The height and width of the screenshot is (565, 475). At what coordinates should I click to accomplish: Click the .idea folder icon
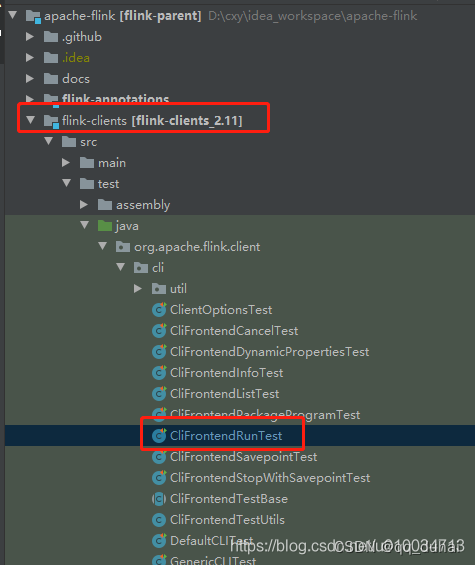(x=51, y=58)
